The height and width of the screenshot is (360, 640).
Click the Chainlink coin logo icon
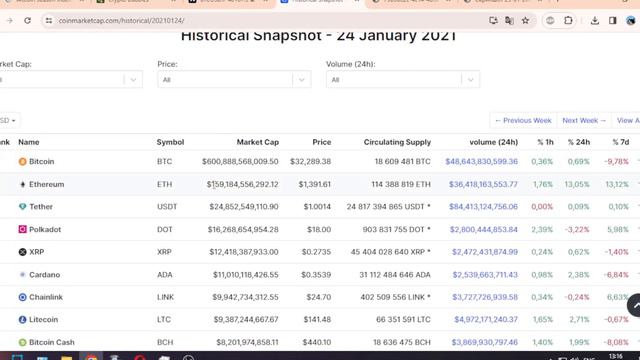[22, 297]
